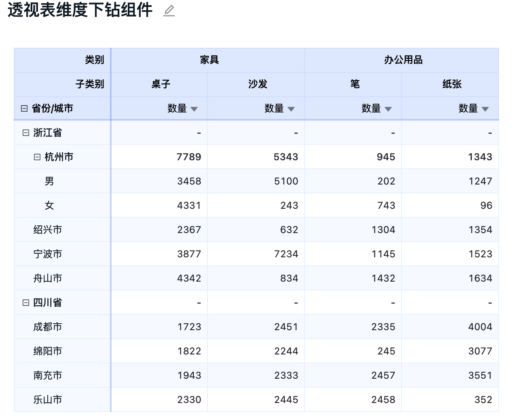
Task: Click the collapse icon beside 浙江省
Action: coord(25,132)
